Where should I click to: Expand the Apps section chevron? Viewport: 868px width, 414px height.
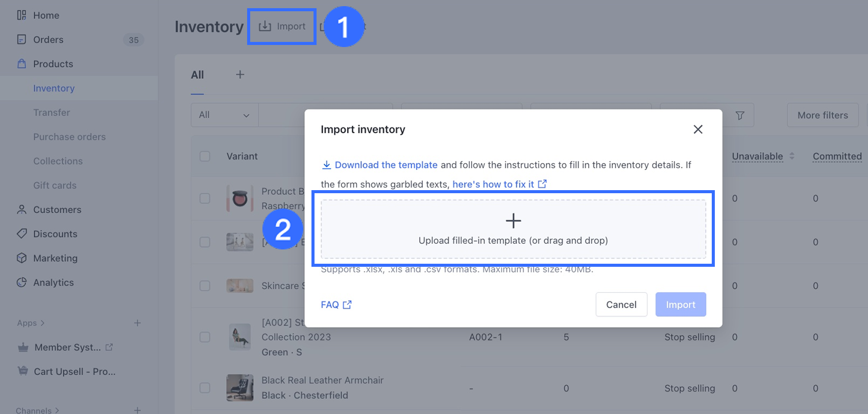42,323
